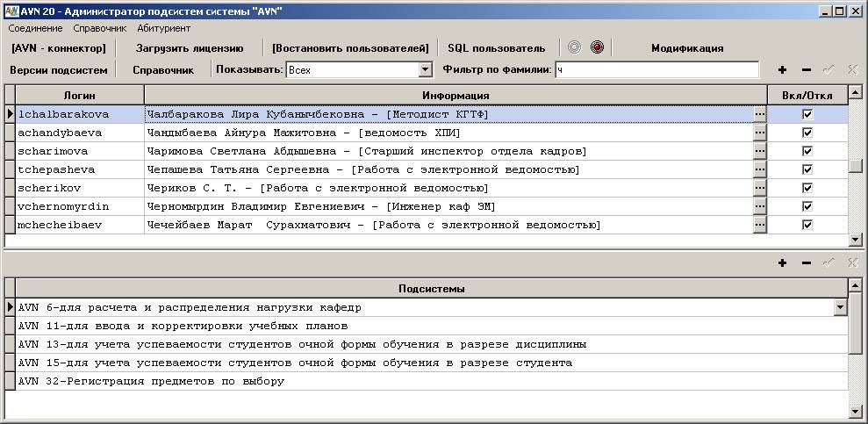Open ellipsis details for mchecheibaev row
The image size is (868, 424).
(x=760, y=225)
